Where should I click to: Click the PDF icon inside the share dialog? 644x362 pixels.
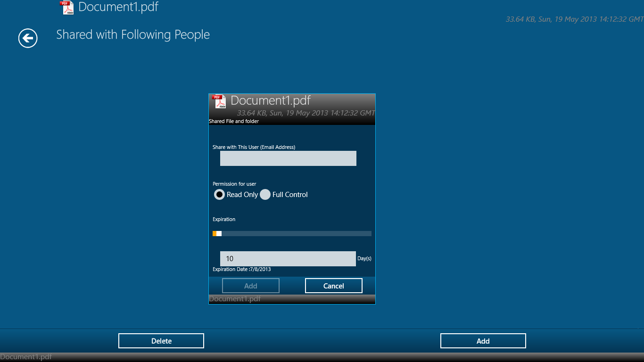pos(219,101)
